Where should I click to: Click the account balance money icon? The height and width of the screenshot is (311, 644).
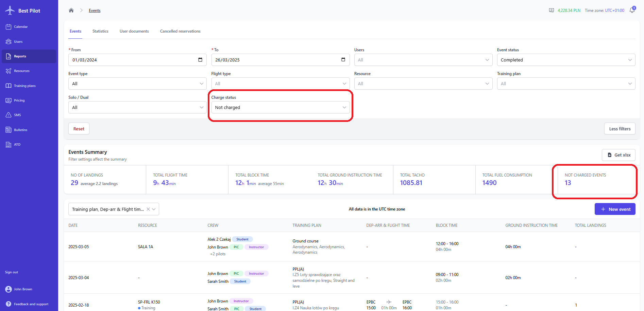[552, 10]
